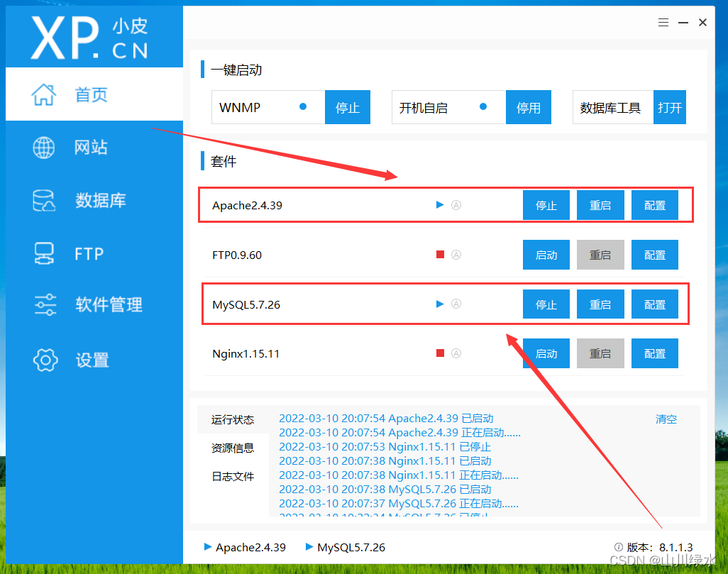Switch to 运行状态 tab
Screen dimensions: 728x574
pyautogui.click(x=233, y=419)
